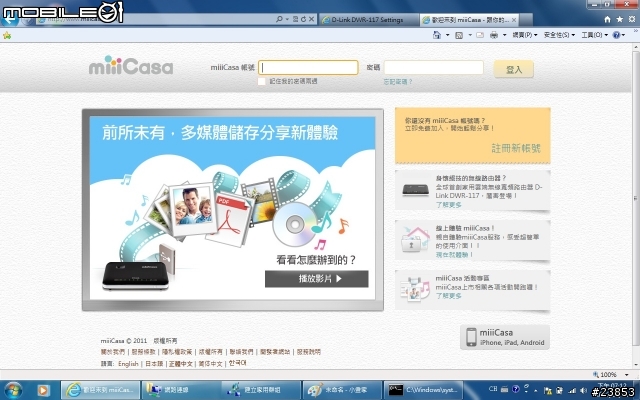Expand the printer dropdown arrow
This screenshot has height=400, width=640.
click(x=504, y=35)
